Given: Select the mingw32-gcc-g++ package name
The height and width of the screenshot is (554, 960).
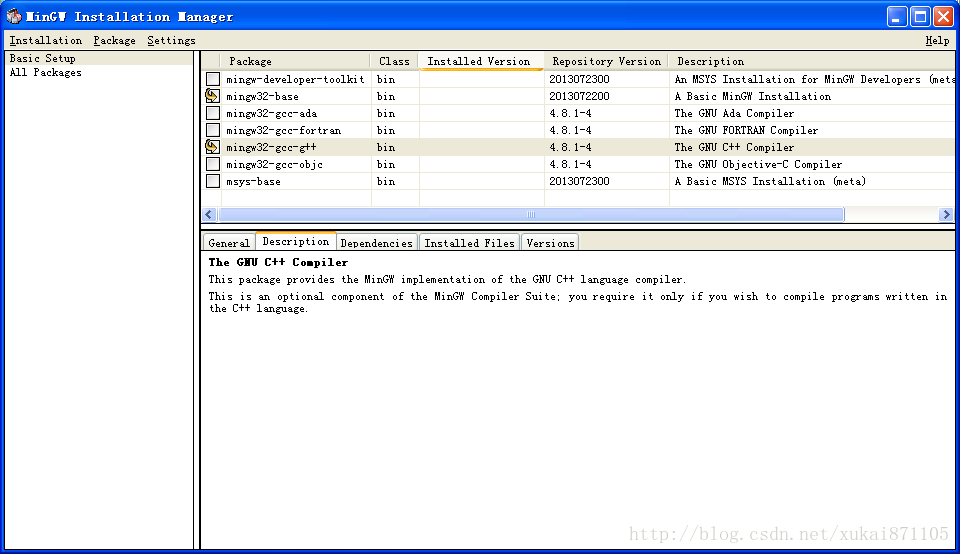Looking at the screenshot, I should (271, 147).
